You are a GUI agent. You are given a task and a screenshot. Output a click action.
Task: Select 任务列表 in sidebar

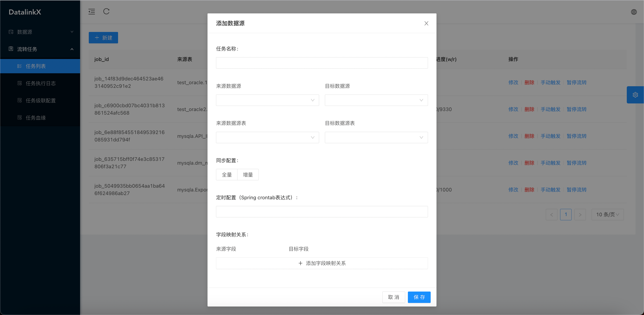36,66
